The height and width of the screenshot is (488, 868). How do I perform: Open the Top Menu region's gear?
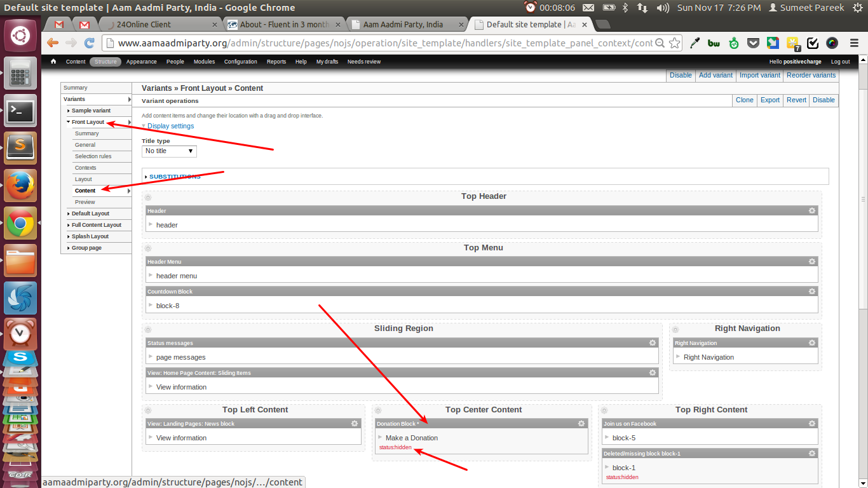(148, 248)
